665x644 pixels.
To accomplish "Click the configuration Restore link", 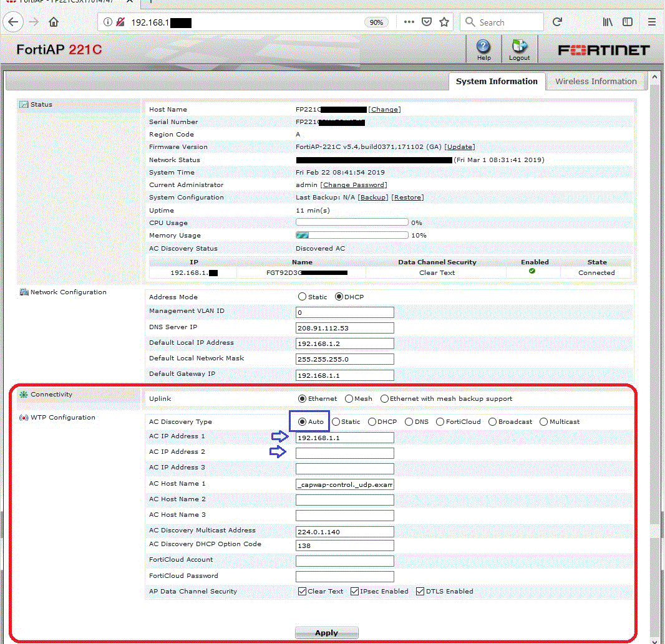I will click(407, 198).
